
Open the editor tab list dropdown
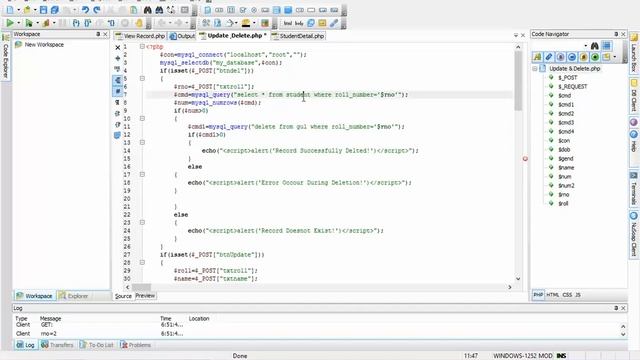point(516,36)
